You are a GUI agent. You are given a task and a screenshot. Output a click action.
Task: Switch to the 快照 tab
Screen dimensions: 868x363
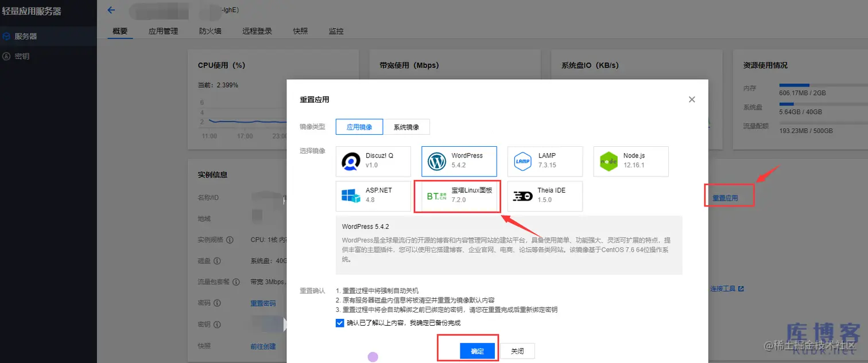300,32
